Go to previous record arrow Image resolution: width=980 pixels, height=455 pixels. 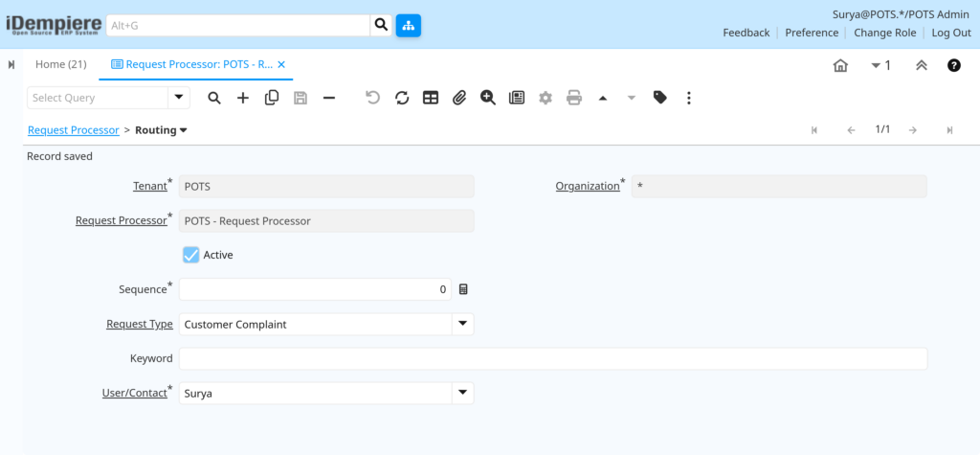(x=851, y=130)
